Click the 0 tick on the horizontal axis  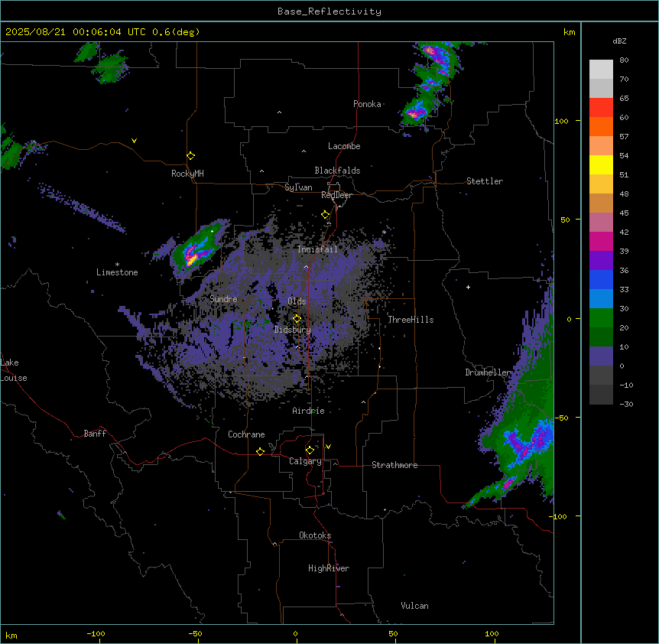(x=295, y=633)
